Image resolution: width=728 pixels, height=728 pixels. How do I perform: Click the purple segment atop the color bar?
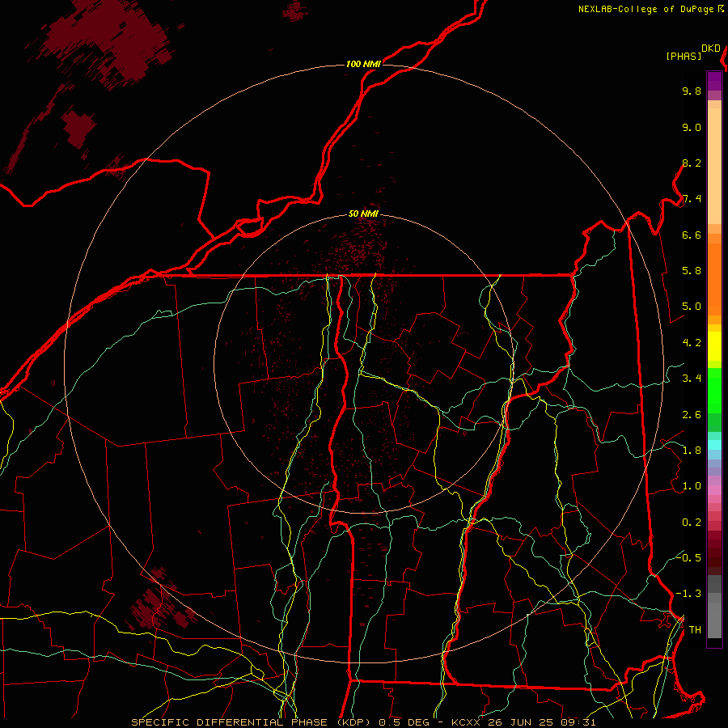714,81
